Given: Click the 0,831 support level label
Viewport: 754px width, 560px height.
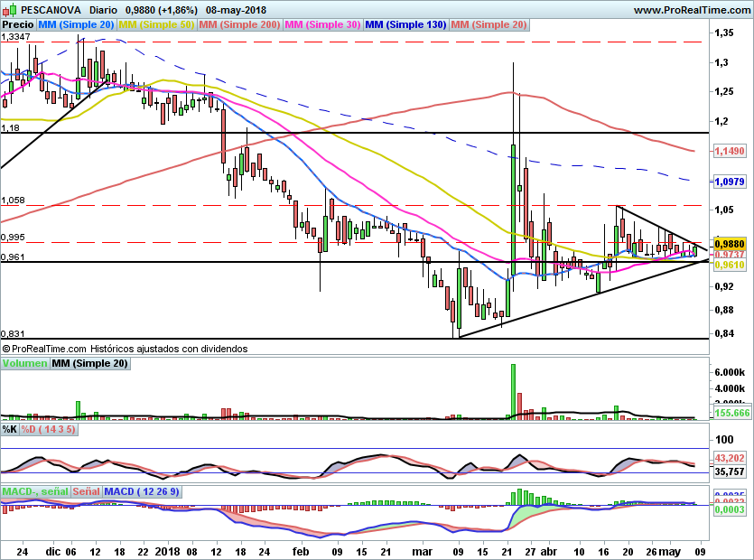Looking at the screenshot, I should point(13,333).
